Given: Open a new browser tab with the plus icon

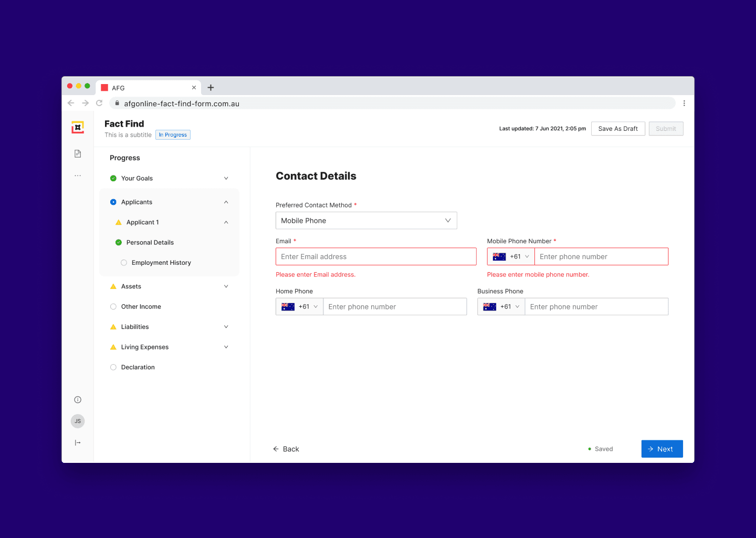Looking at the screenshot, I should coord(211,88).
